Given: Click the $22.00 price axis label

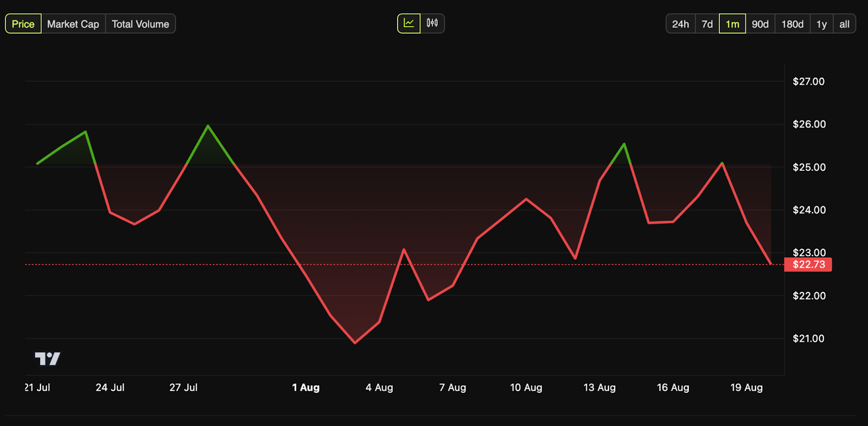Looking at the screenshot, I should click(x=809, y=295).
